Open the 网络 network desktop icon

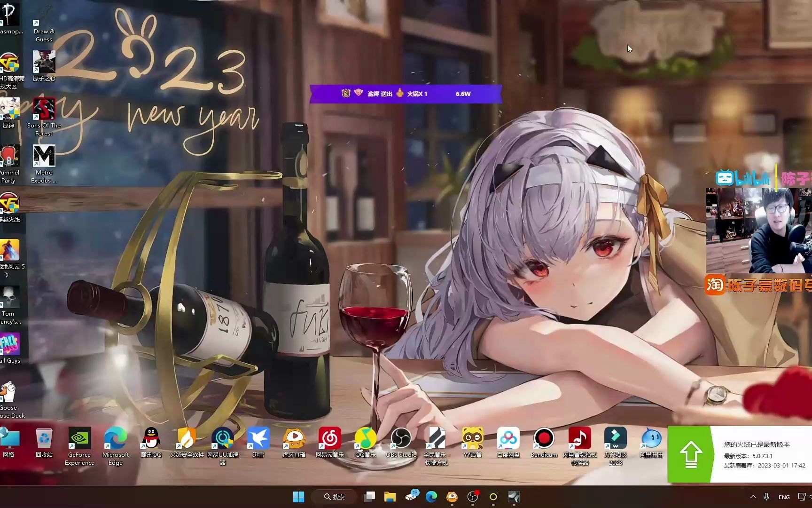tap(9, 442)
